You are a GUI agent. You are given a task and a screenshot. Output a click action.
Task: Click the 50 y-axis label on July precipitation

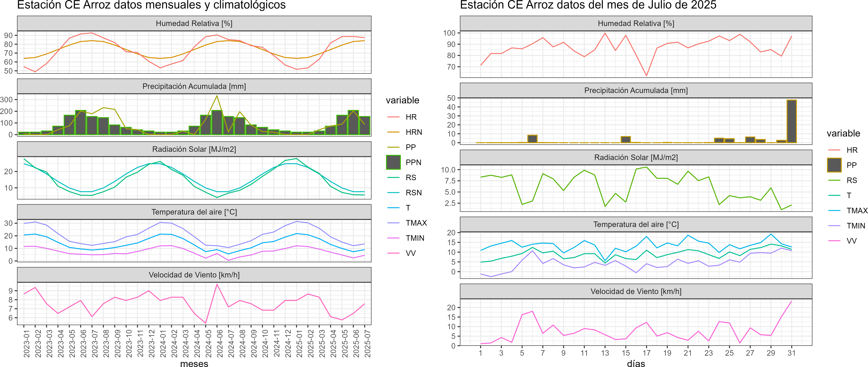451,98
